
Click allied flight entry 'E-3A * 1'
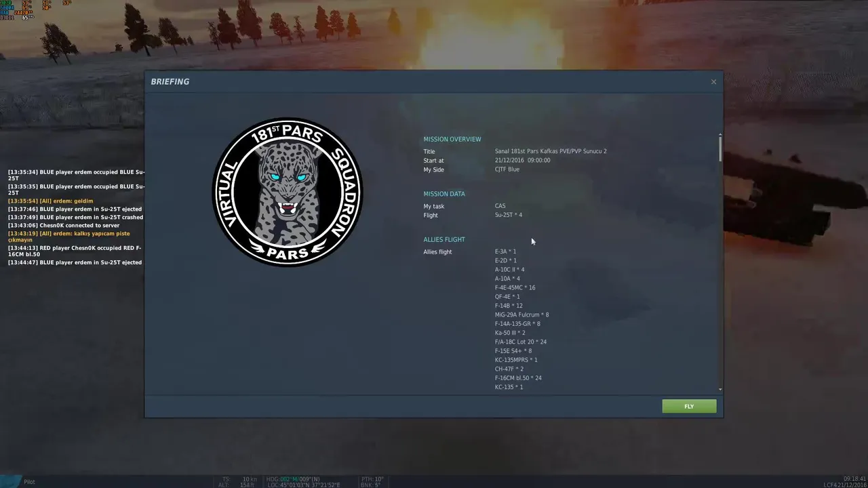click(505, 251)
